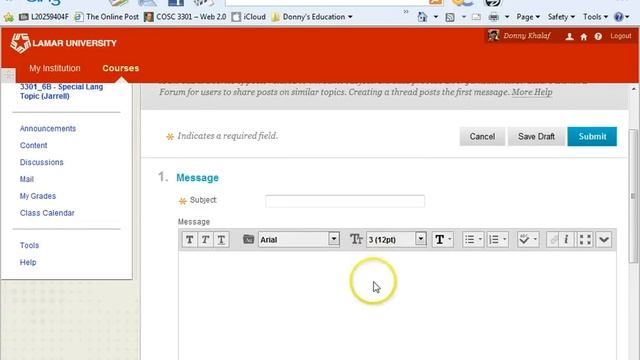Open bullet list style dropdown arrow
The width and height of the screenshot is (640, 360).
[480, 239]
